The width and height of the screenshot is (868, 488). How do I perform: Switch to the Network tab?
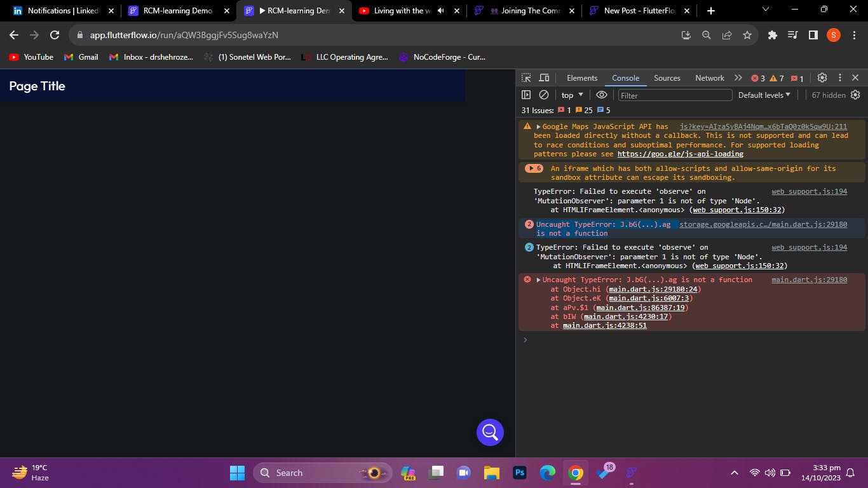coord(709,78)
